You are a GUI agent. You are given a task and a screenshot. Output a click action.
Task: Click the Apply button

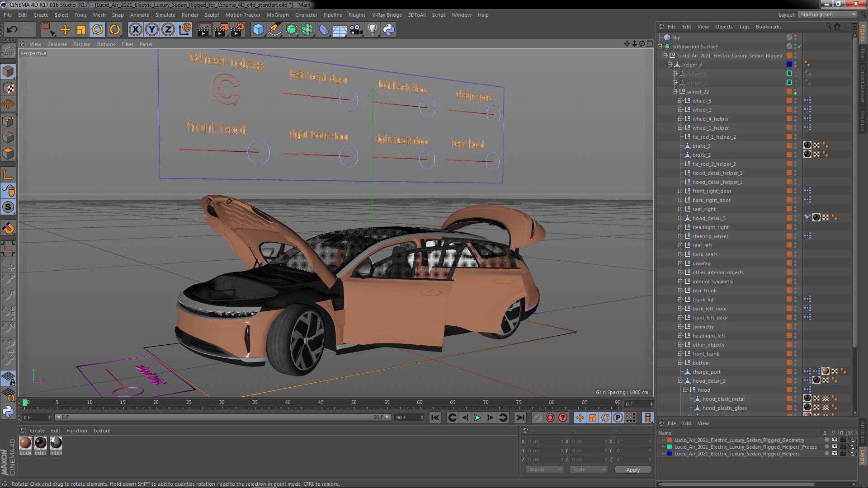coord(633,470)
